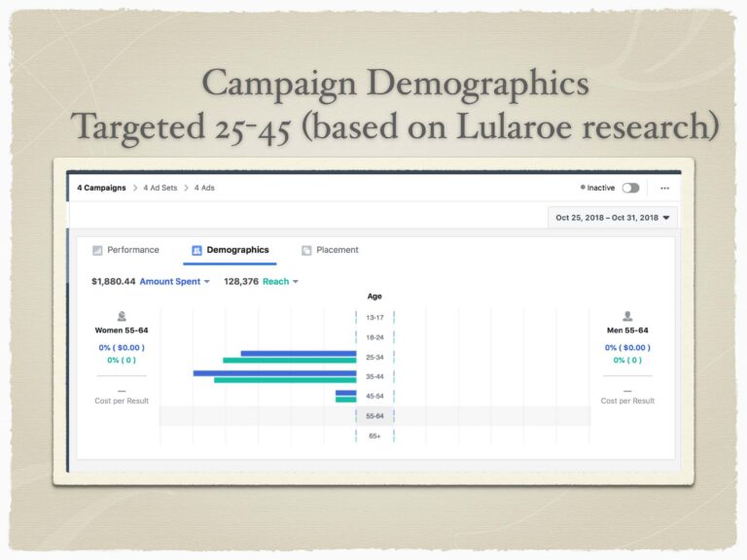Screen dimensions: 747x560
Task: Select the 65+ age row label
Action: pyautogui.click(x=374, y=437)
